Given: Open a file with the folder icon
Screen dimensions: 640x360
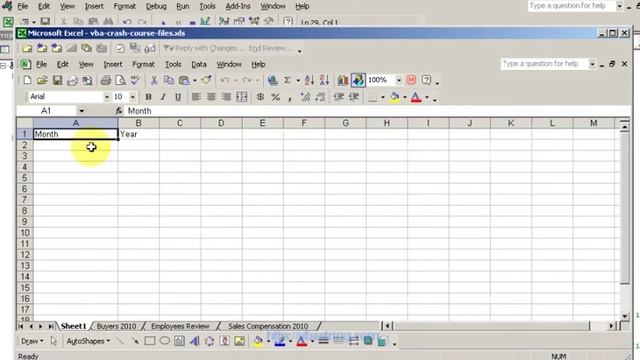Looking at the screenshot, I should pyautogui.click(x=42, y=80).
